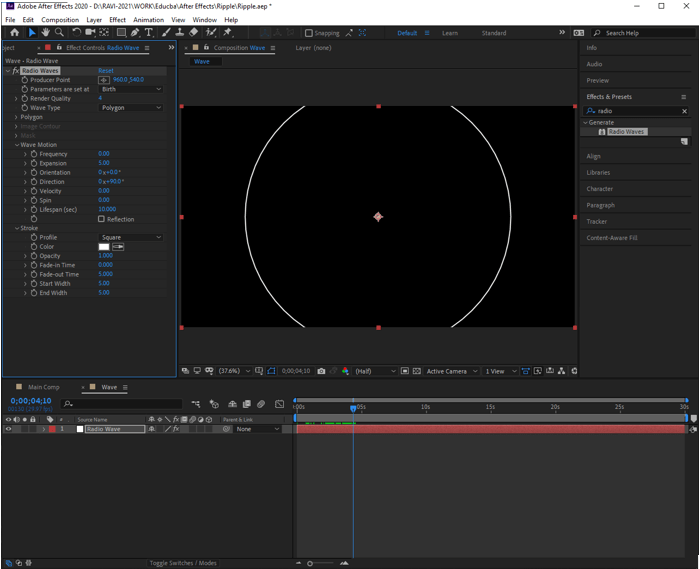Image resolution: width=700 pixels, height=569 pixels.
Task: Click the Motion Blur enable icon in timeline
Action: tap(261, 404)
